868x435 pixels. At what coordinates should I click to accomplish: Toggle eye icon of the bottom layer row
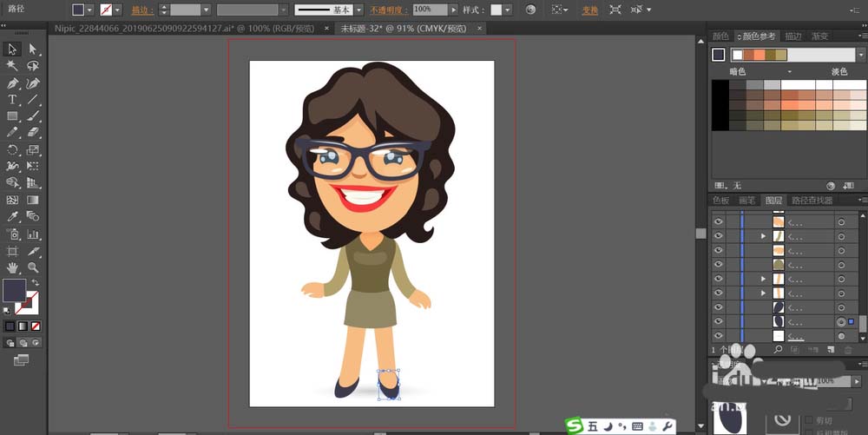(x=718, y=336)
